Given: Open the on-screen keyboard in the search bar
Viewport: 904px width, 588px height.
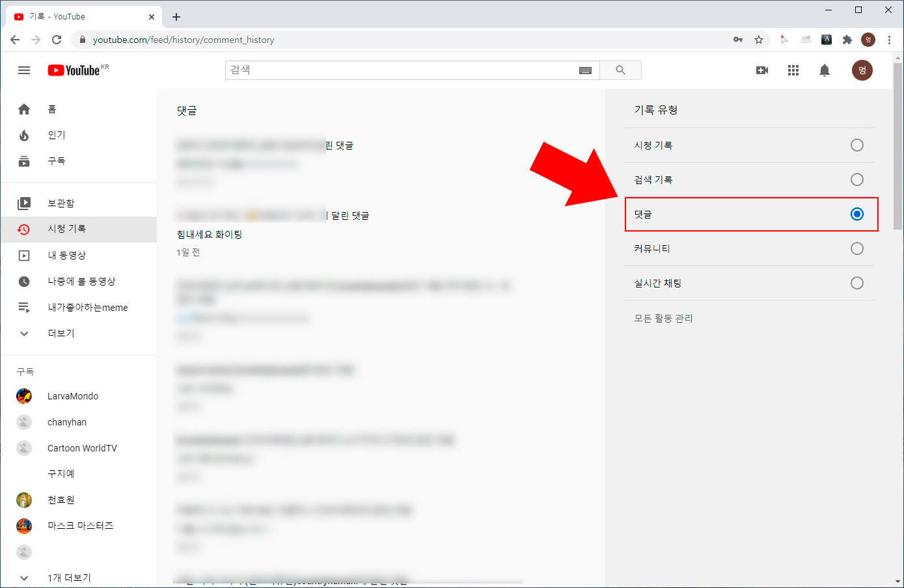Looking at the screenshot, I should click(x=584, y=70).
